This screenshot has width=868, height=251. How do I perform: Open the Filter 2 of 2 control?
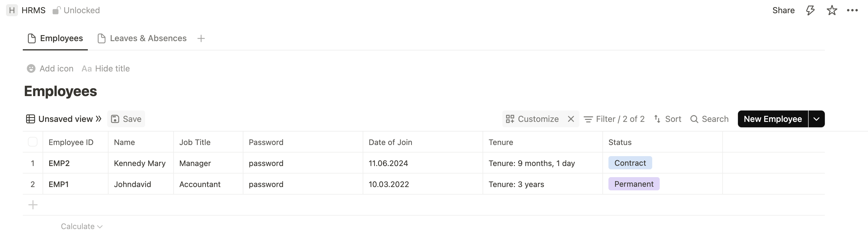click(x=614, y=119)
